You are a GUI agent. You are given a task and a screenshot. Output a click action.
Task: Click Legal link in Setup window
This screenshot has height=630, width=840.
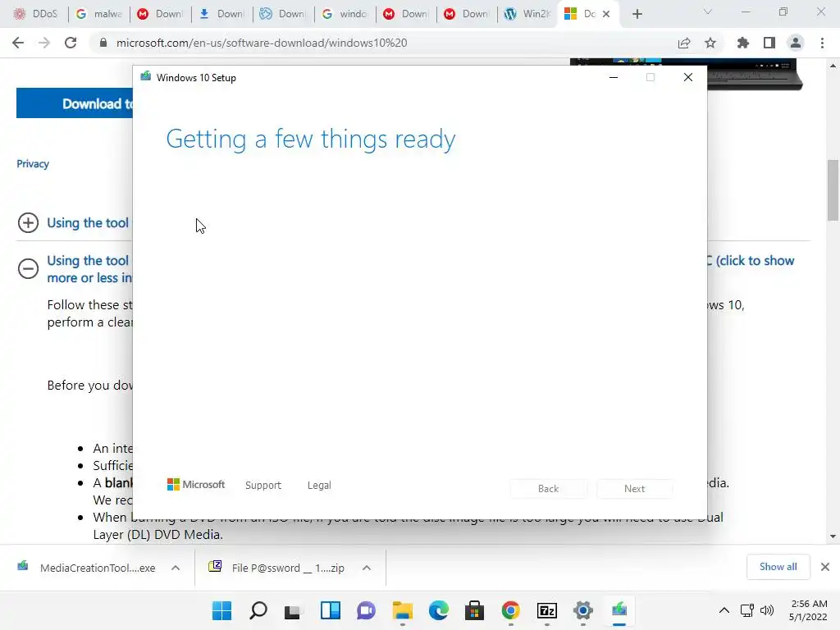(x=319, y=486)
